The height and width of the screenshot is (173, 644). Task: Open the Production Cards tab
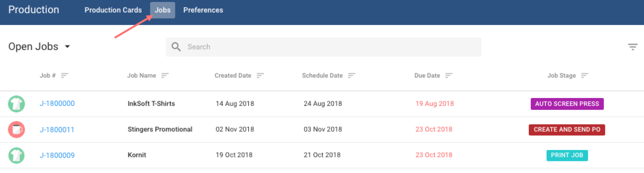[x=113, y=10]
